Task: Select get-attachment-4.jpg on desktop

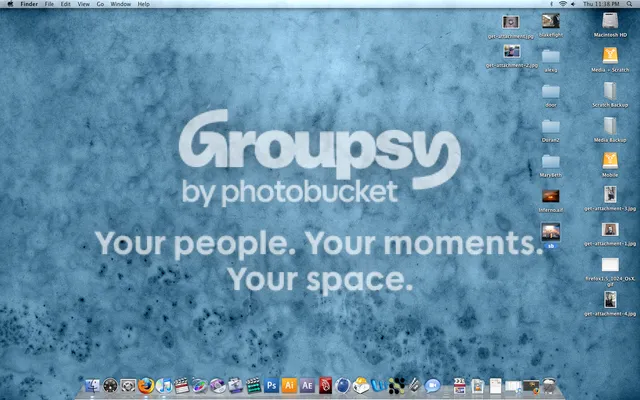Action: click(610, 300)
